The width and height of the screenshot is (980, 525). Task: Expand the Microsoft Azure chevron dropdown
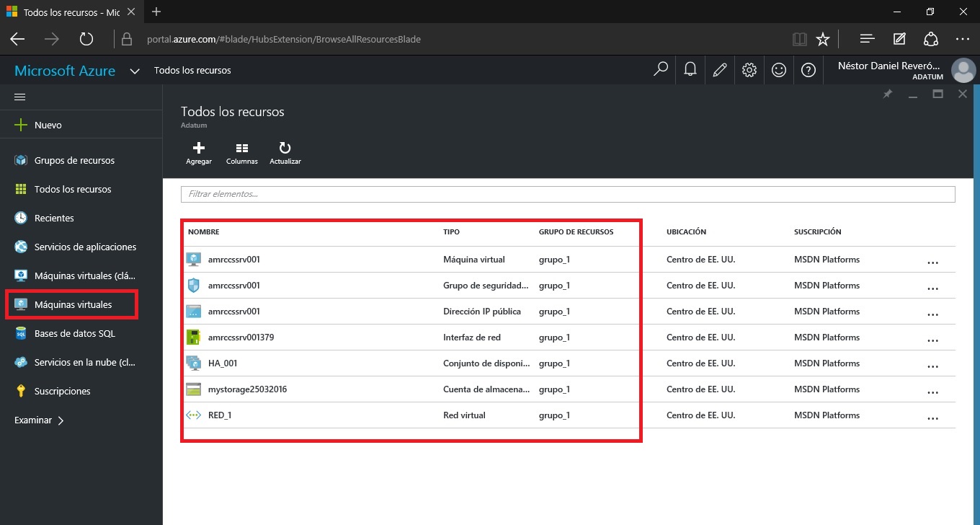[x=134, y=71]
